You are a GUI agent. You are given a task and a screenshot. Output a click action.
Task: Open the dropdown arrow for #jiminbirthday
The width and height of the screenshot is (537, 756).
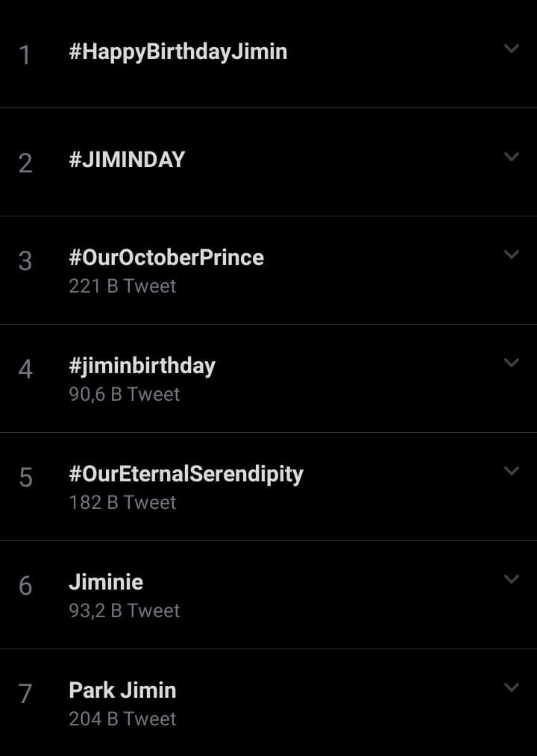point(511,363)
